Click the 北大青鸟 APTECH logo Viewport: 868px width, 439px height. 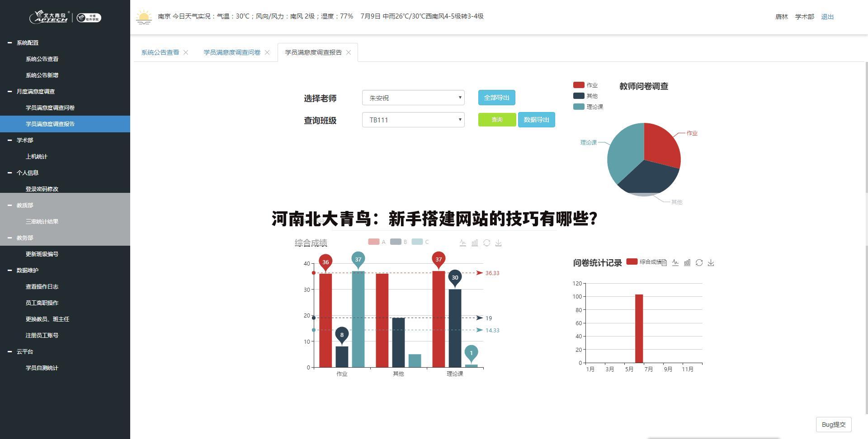tap(50, 17)
